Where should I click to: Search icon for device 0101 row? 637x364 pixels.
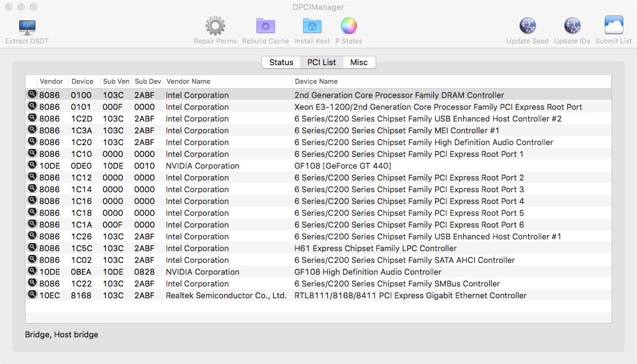click(x=32, y=106)
